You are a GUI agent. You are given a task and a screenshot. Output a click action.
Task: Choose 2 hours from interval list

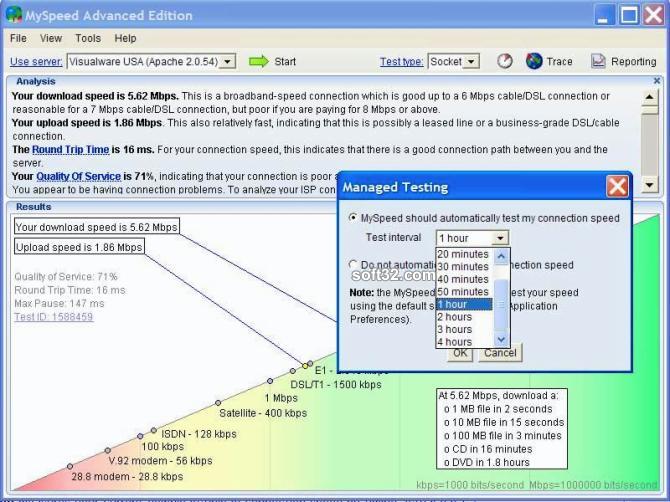(x=464, y=317)
